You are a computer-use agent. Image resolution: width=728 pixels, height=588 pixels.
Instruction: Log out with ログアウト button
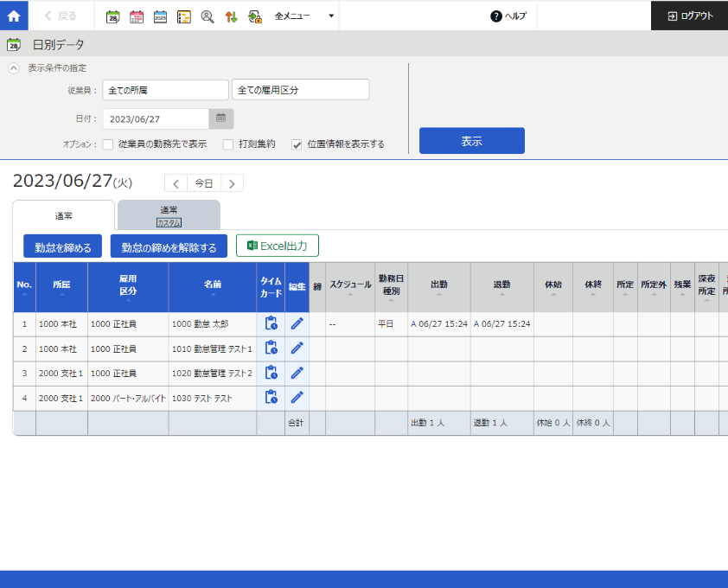click(689, 16)
